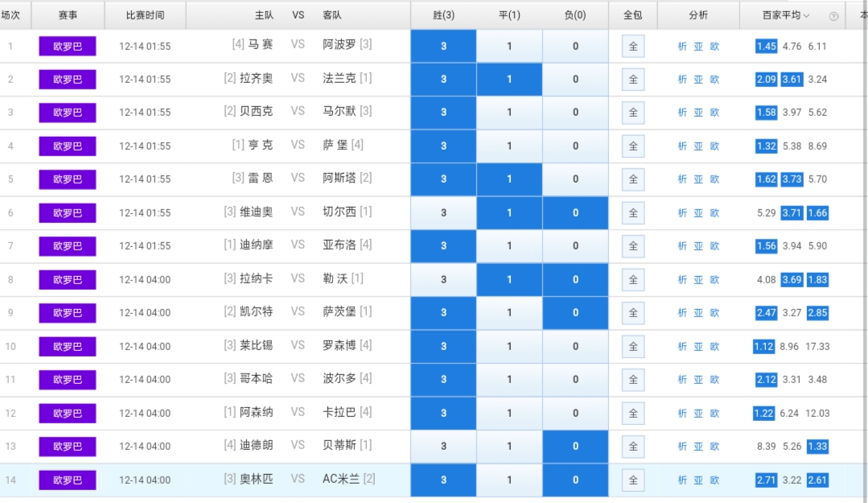
Task: Open 亚 link for 哥本哈 vs 波尔多
Action: click(698, 380)
